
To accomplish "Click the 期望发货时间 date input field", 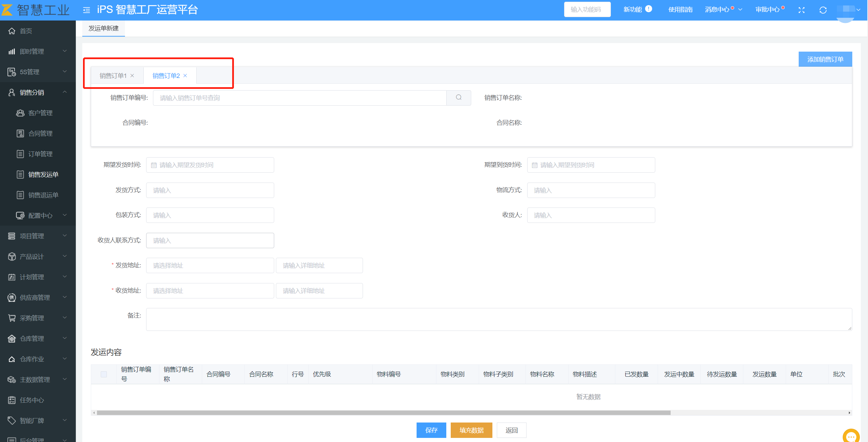I will (x=210, y=165).
